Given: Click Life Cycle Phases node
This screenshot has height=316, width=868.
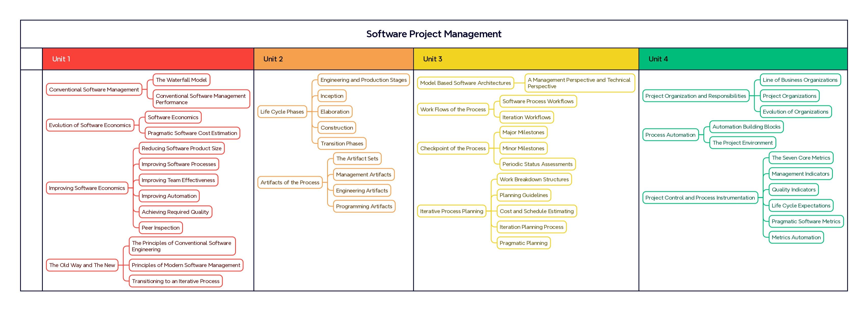Looking at the screenshot, I should tap(282, 112).
